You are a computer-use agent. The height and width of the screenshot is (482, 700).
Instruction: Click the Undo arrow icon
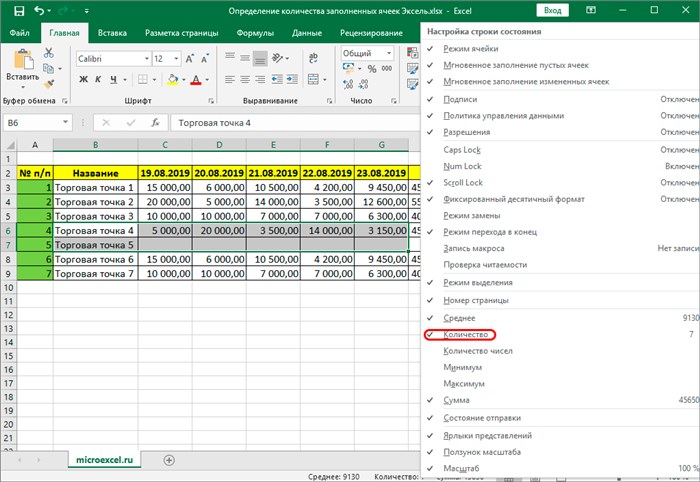(40, 11)
